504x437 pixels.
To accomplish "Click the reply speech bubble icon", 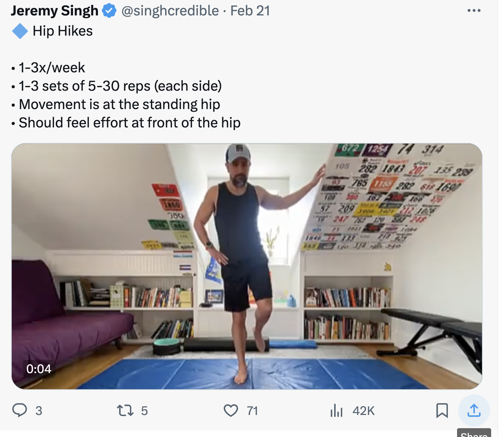I will [x=20, y=410].
